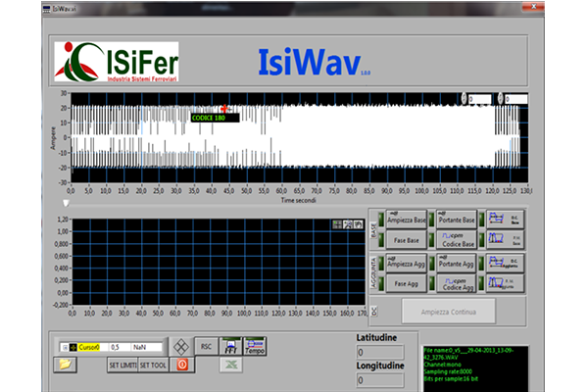588x392 pixels.
Task: Open a WAV file with the folder icon
Action: pyautogui.click(x=65, y=365)
